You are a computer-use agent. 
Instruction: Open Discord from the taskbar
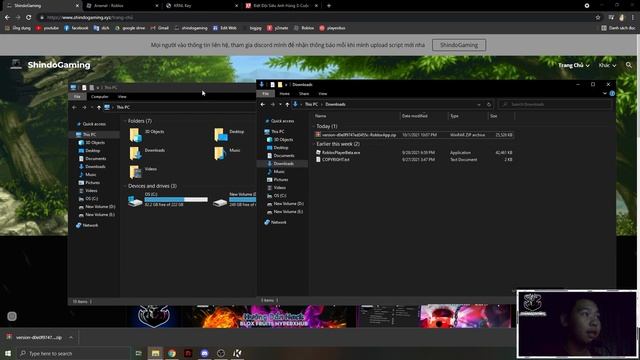[x=204, y=353]
